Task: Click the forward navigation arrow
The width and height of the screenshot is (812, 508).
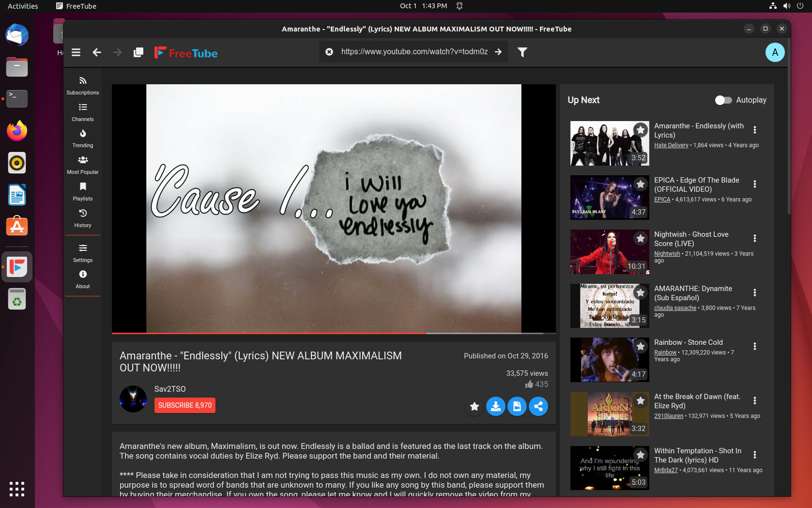Action: point(118,52)
